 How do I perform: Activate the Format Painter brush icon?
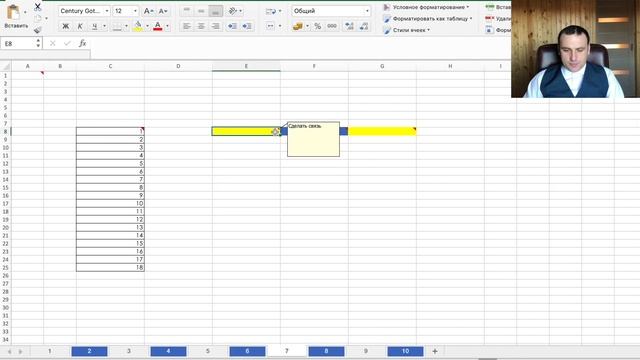pyautogui.click(x=38, y=29)
